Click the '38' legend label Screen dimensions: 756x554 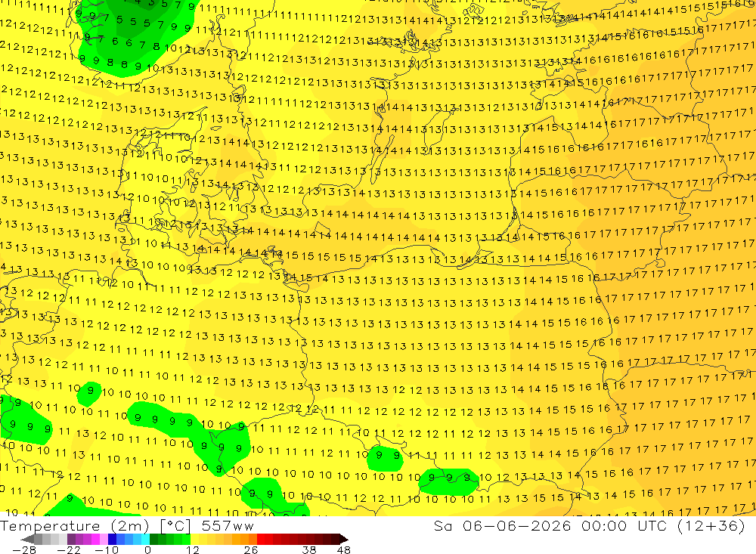click(309, 550)
